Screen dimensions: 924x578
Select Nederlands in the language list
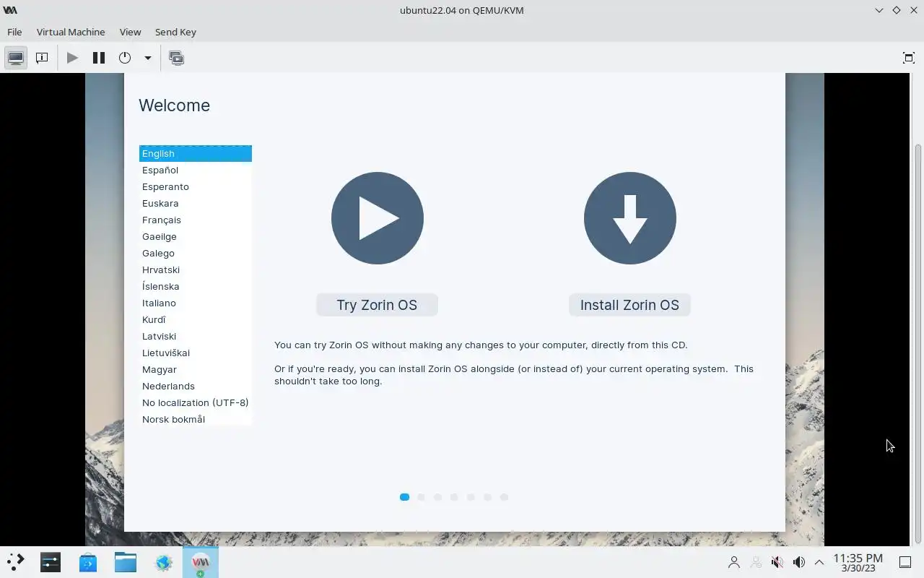pos(196,386)
